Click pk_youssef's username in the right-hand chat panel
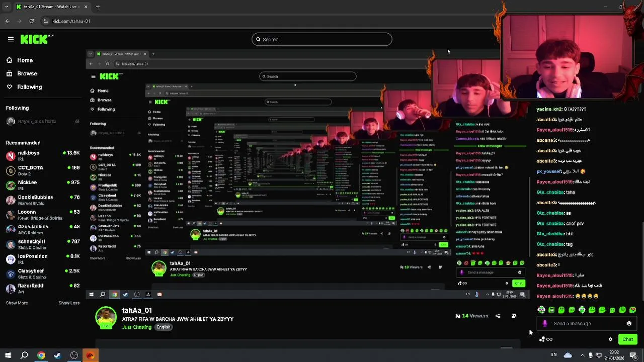Screen dimensions: 644x362 (548, 171)
